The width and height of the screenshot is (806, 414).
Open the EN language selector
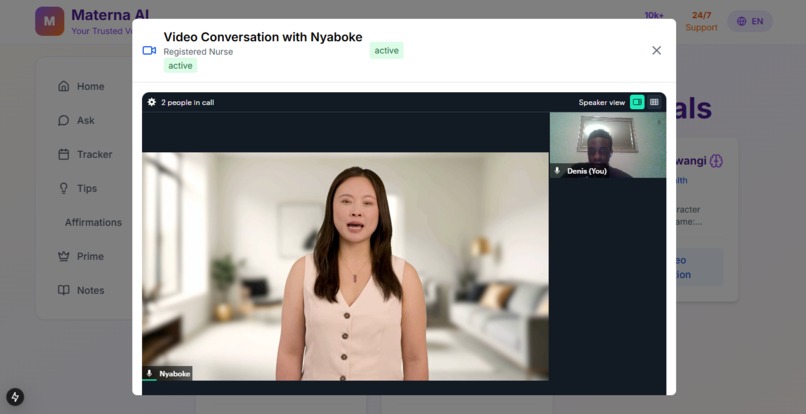pyautogui.click(x=750, y=21)
